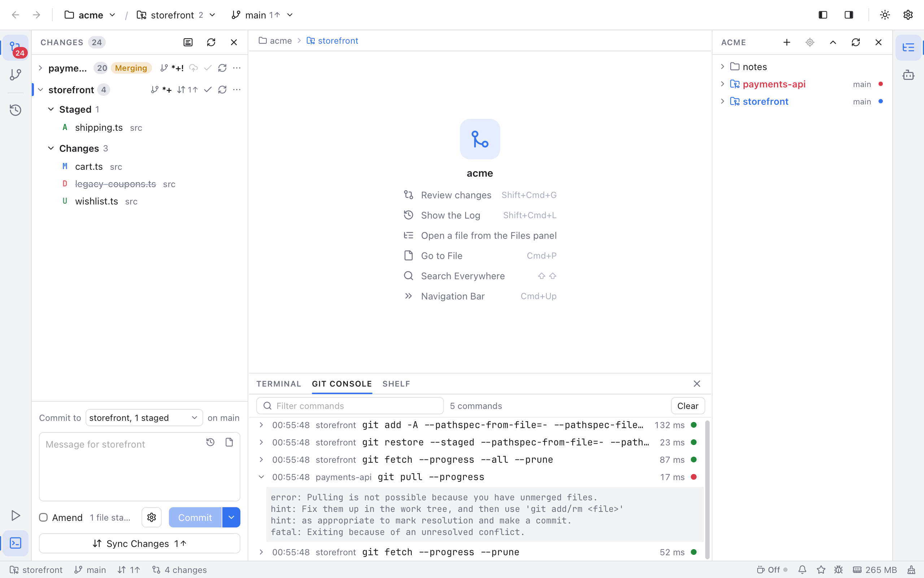Toggle changes list view mode icon
The image size is (924, 578).
click(x=188, y=42)
